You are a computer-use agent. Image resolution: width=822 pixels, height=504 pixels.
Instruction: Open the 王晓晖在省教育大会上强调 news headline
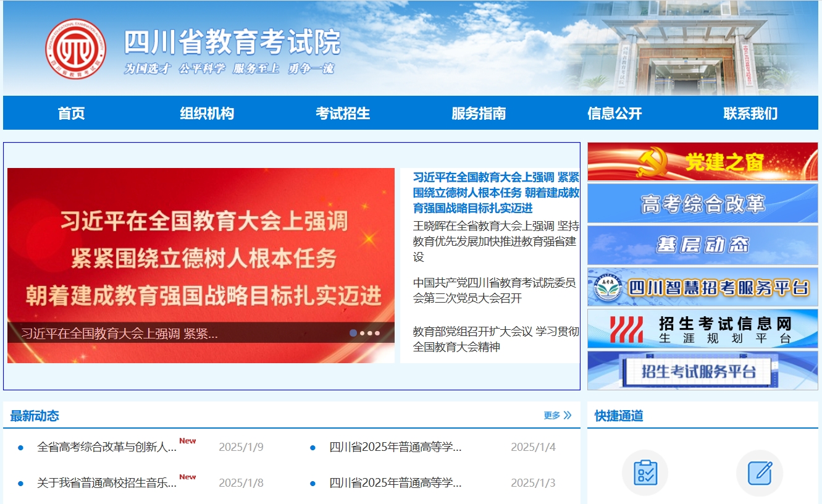(x=495, y=241)
